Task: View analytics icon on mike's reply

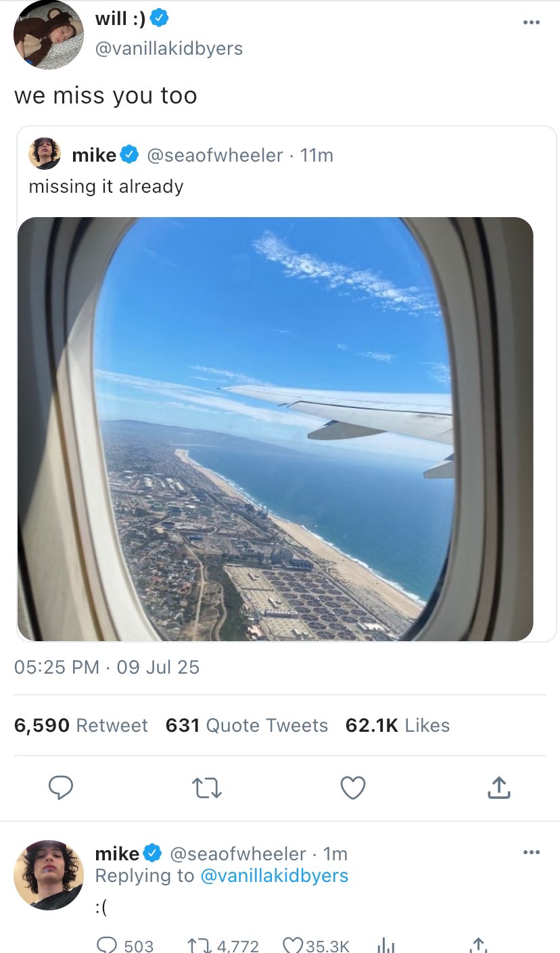Action: click(x=385, y=944)
